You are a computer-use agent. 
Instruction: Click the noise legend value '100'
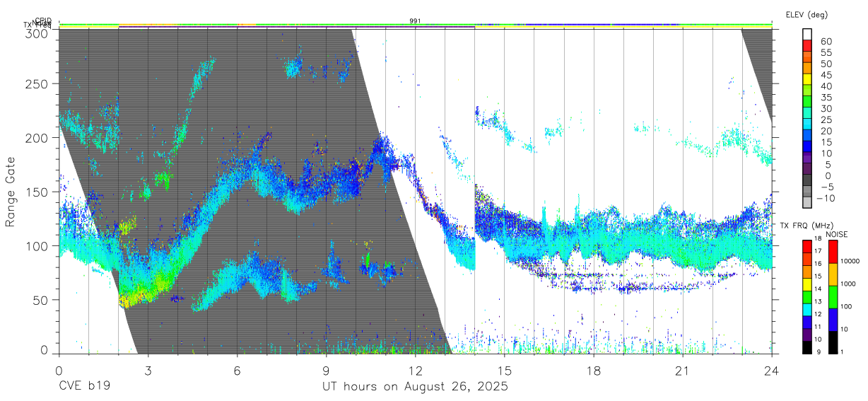tap(847, 306)
